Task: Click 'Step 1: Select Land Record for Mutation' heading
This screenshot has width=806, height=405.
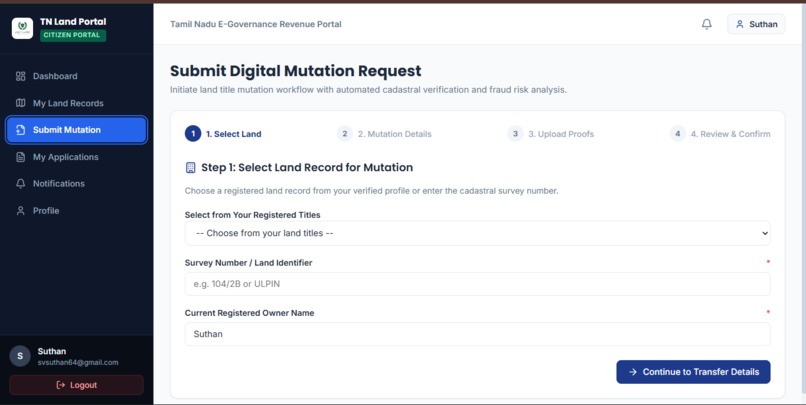Action: tap(307, 168)
